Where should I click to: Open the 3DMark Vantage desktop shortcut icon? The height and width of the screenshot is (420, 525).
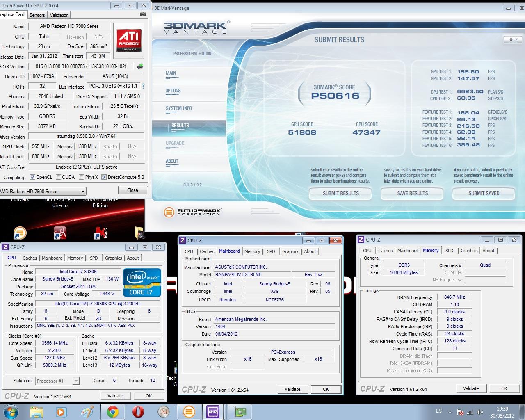[19, 233]
